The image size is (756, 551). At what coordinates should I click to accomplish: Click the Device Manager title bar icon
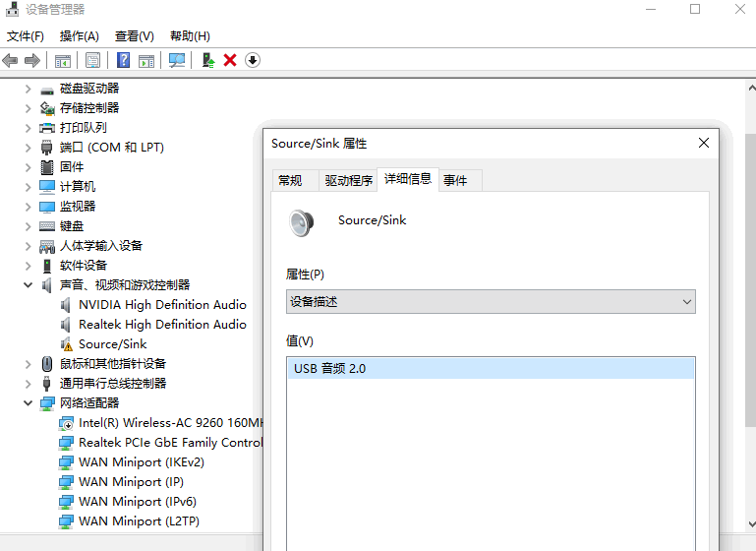(12, 9)
